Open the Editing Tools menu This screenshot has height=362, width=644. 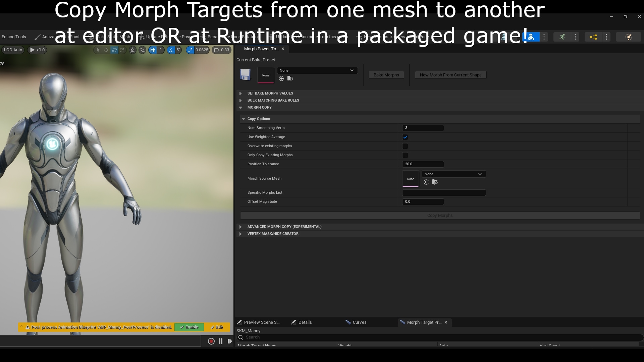tap(14, 37)
